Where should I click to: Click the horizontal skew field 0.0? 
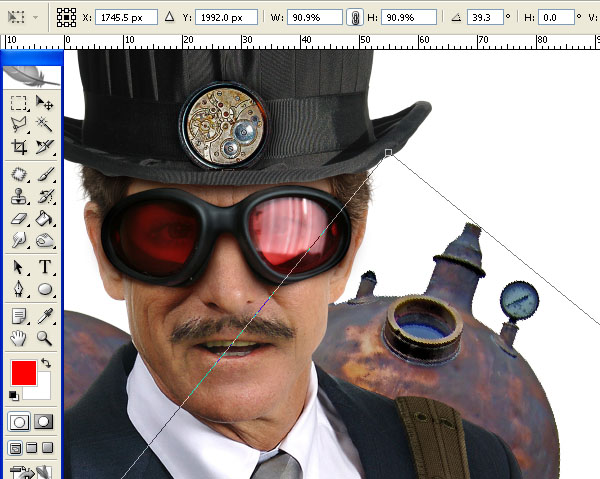point(556,18)
